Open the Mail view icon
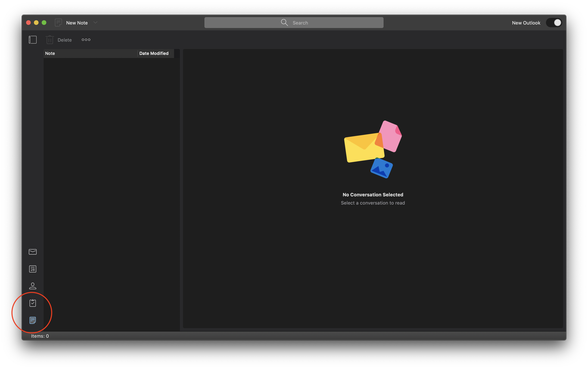This screenshot has width=588, height=369. (x=33, y=252)
